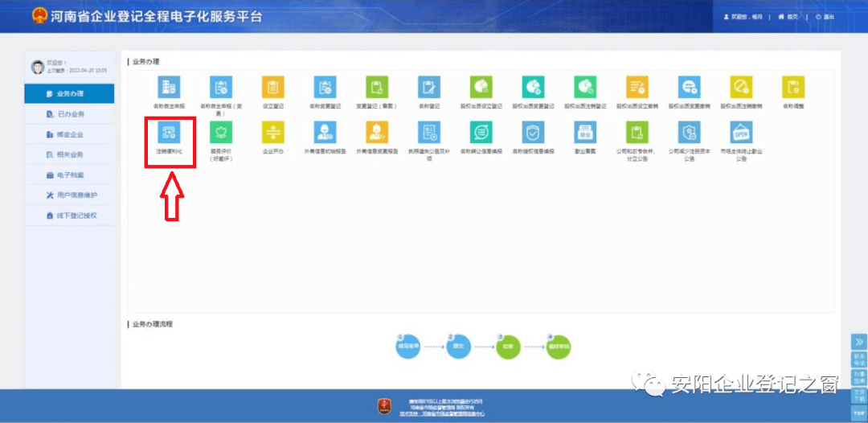Image resolution: width=868 pixels, height=423 pixels.
Task: Open the 注销便利化 icon
Action: 168,132
